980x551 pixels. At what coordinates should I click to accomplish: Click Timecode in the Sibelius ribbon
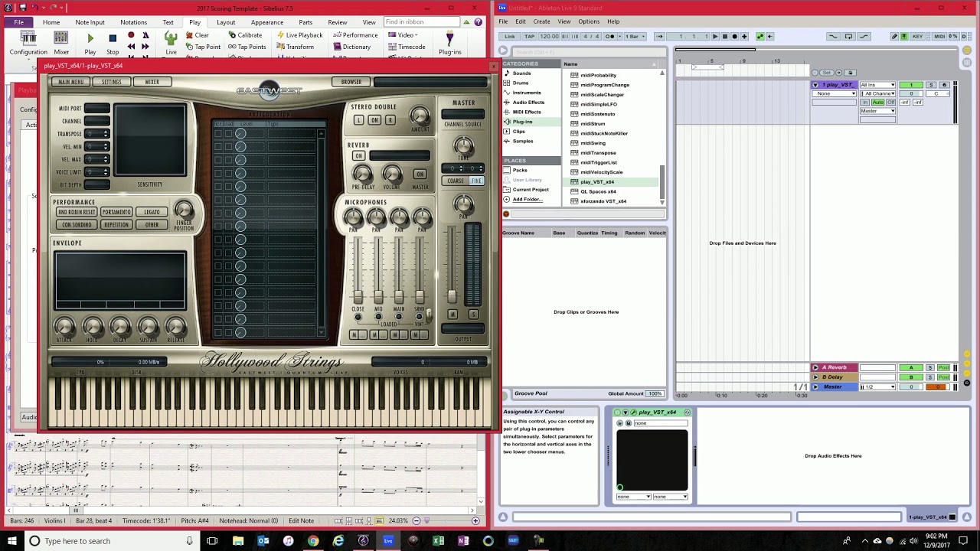[407, 47]
